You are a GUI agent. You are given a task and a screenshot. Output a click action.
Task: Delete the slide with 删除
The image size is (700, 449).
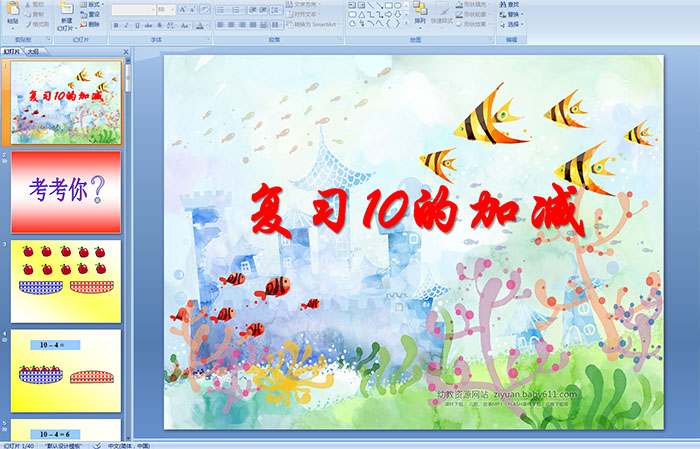[x=91, y=24]
